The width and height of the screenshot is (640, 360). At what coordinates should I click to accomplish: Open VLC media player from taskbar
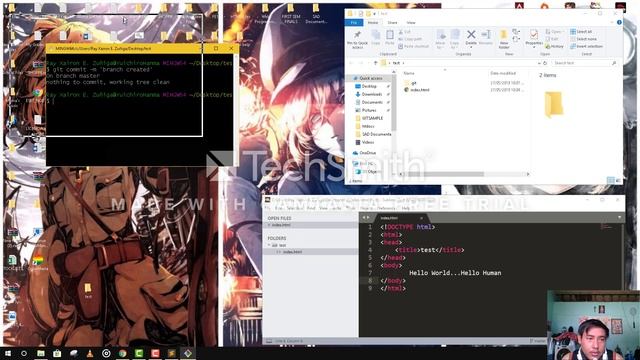(90, 353)
